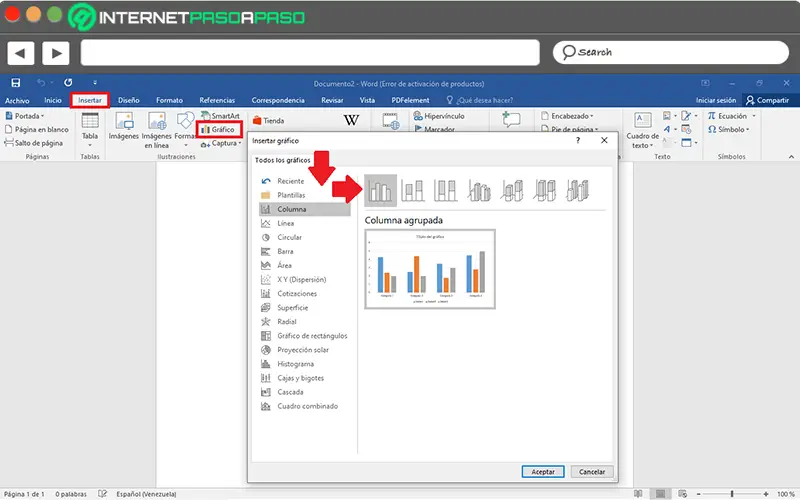Switch to print layout view icon
The width and height of the screenshot is (800, 500).
click(660, 494)
